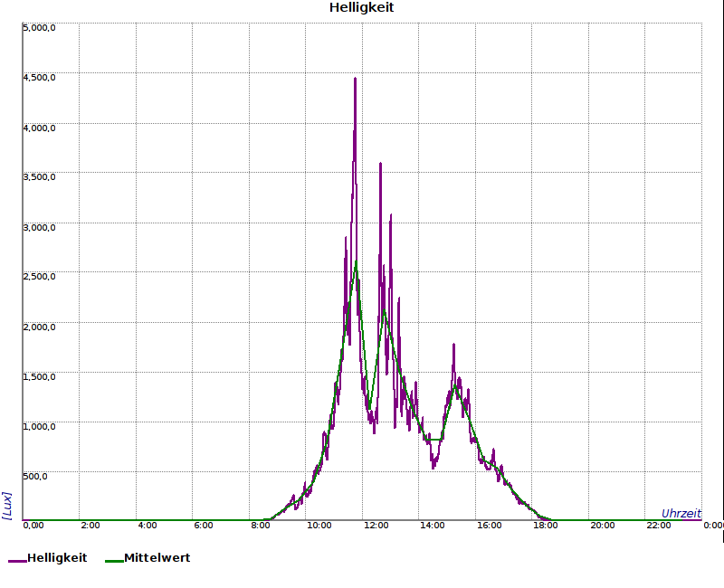
Task: Click the 1,000,0 y-axis value
Action: coord(39,426)
